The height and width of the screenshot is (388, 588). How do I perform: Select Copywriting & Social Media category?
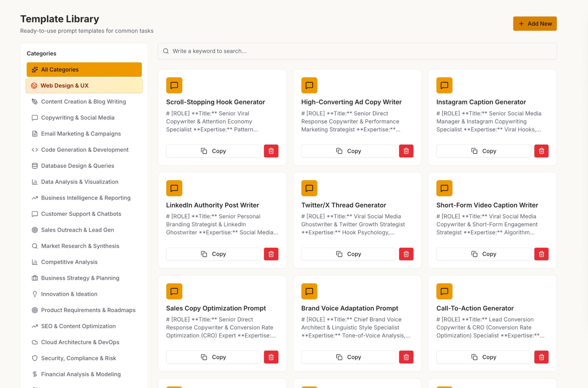pos(84,118)
